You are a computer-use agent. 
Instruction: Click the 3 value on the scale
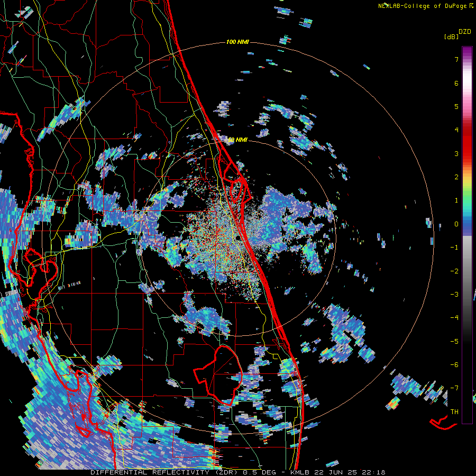456,153
